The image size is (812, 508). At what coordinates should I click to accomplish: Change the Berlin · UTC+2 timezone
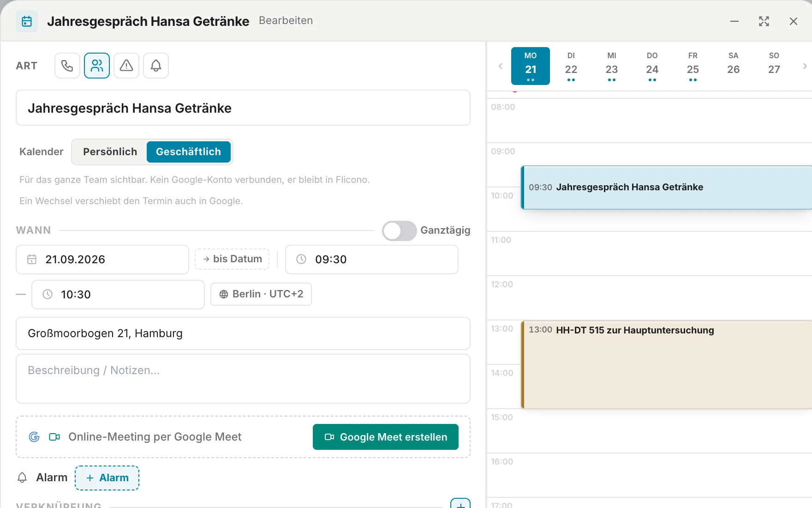coord(261,294)
